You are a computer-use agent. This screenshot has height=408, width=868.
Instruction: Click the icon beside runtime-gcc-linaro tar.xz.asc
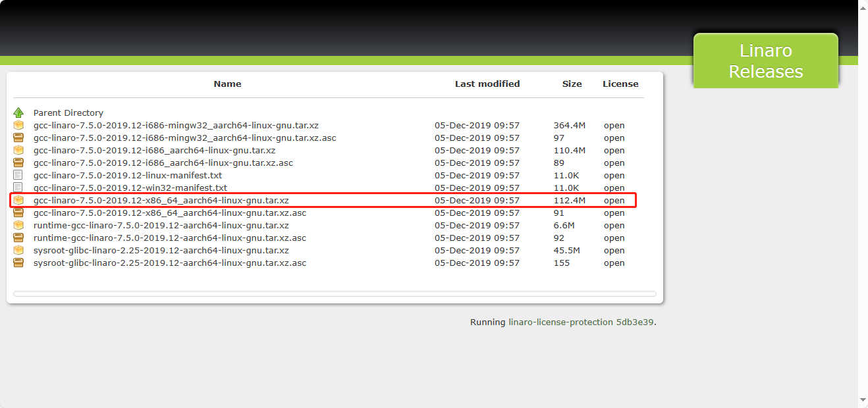coord(18,238)
